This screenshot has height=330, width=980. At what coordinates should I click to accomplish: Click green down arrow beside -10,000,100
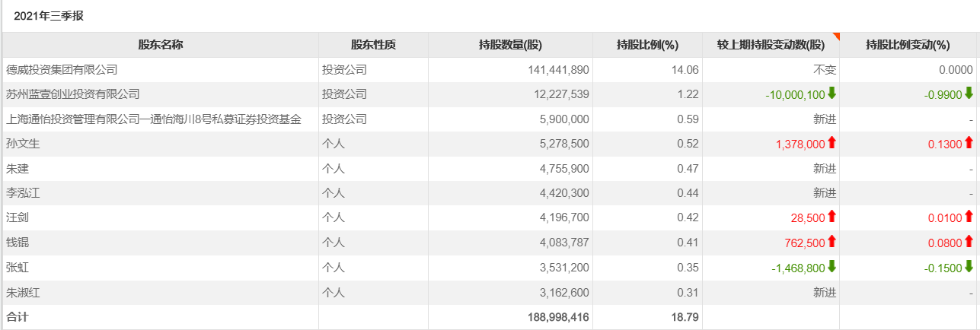coord(832,94)
